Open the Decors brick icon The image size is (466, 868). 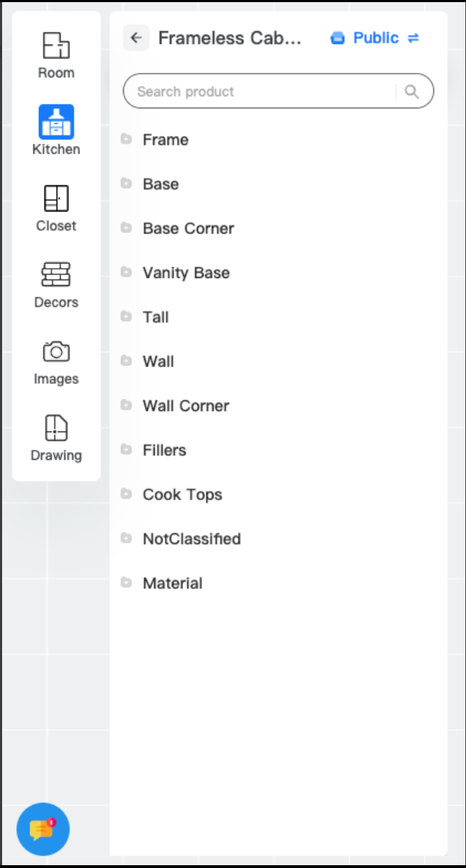pyautogui.click(x=56, y=274)
